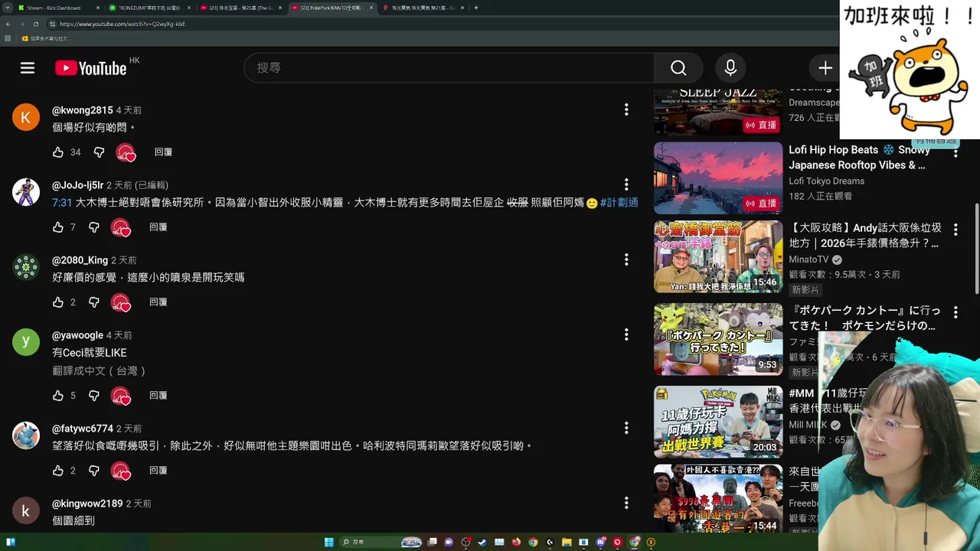Open options menu for @2080_King comment

point(626,260)
